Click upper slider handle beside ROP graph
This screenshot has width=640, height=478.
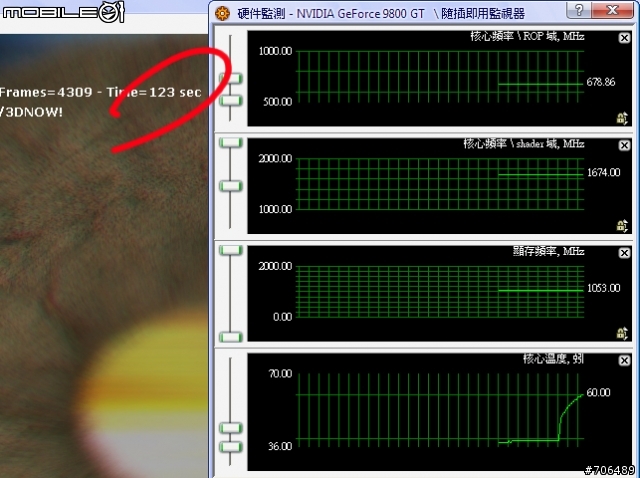[x=231, y=78]
